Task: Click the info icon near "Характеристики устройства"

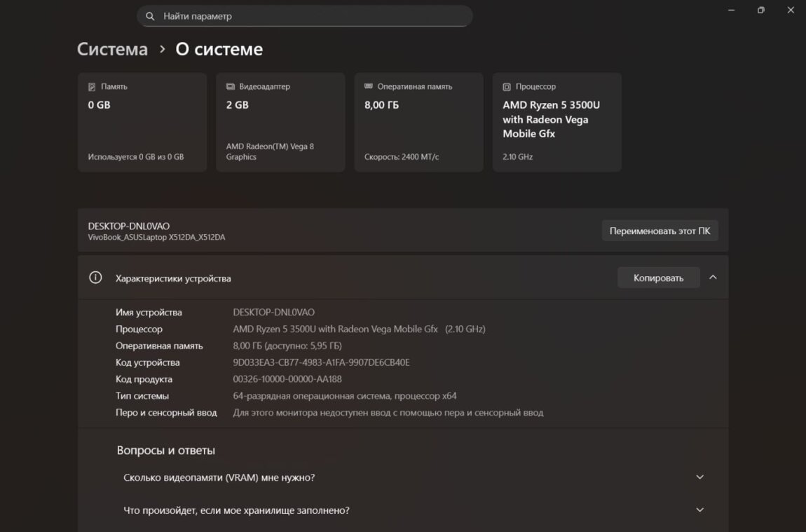Action: pyautogui.click(x=95, y=278)
